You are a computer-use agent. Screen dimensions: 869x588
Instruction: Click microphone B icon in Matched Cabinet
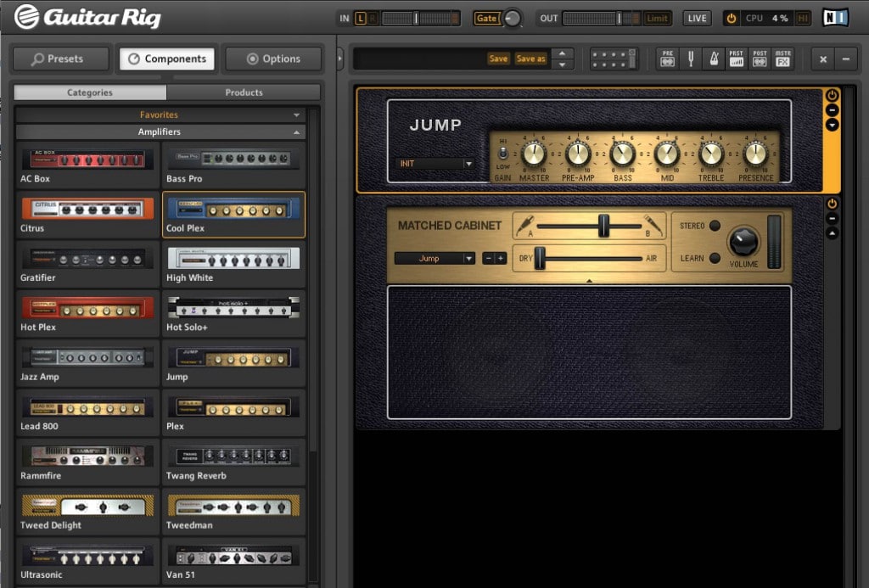click(x=653, y=226)
